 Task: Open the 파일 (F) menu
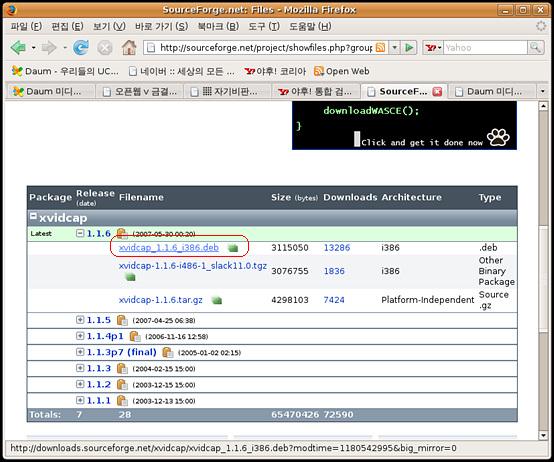pos(26,26)
